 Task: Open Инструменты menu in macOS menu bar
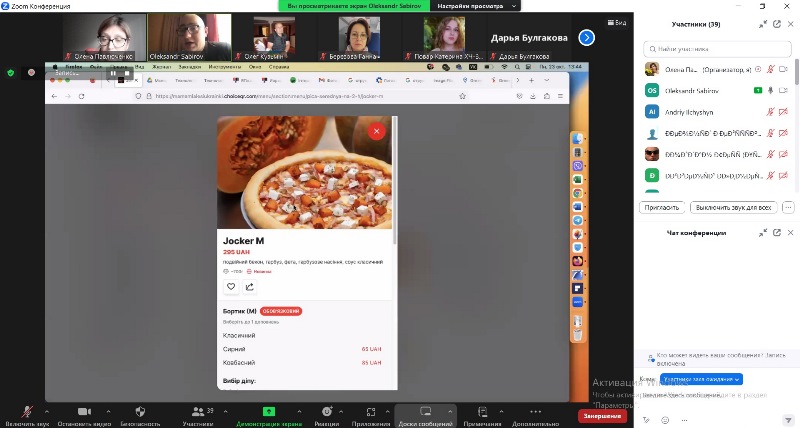(x=225, y=67)
